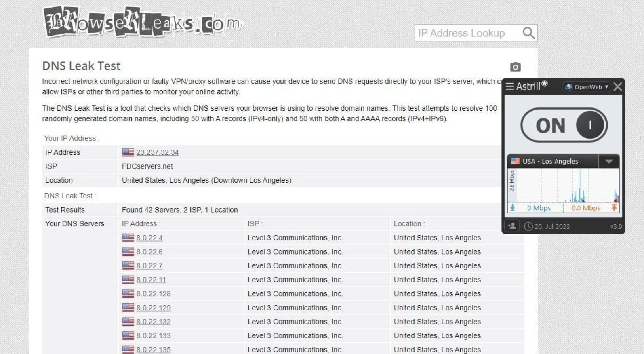Image resolution: width=644 pixels, height=354 pixels.
Task: Click the 8.0.22.135 DNS server link
Action: tap(154, 349)
